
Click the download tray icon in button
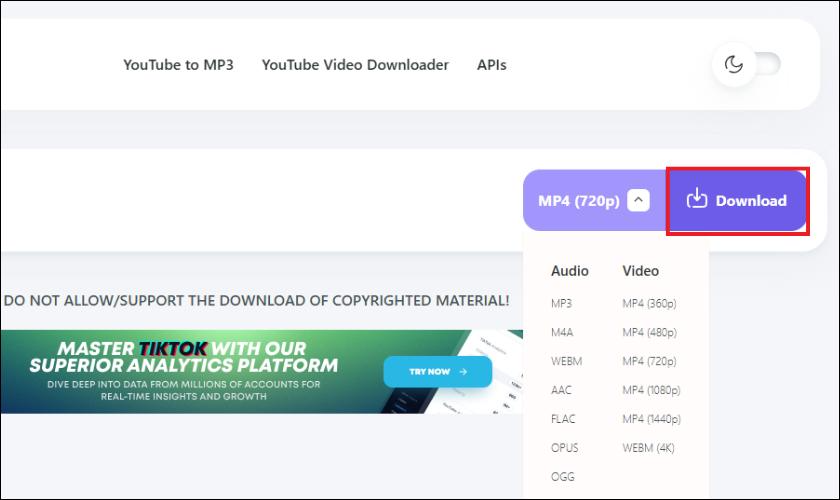click(697, 198)
